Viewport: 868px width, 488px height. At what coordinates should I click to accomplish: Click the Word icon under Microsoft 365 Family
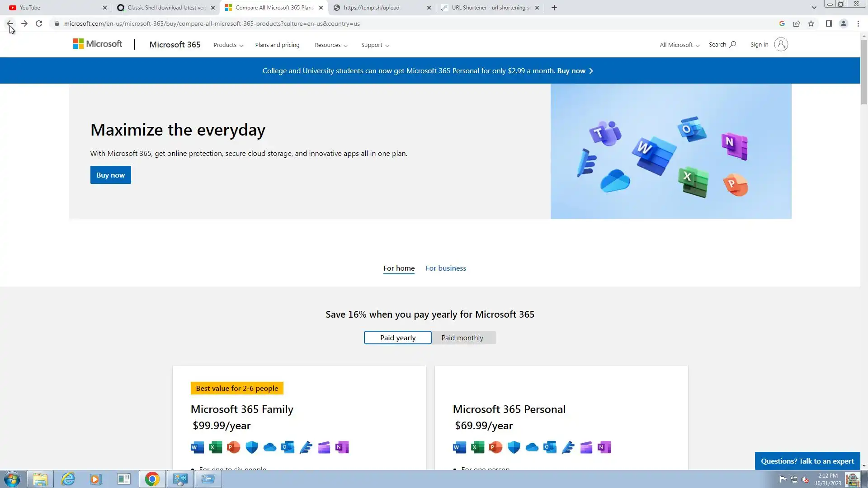pos(197,447)
